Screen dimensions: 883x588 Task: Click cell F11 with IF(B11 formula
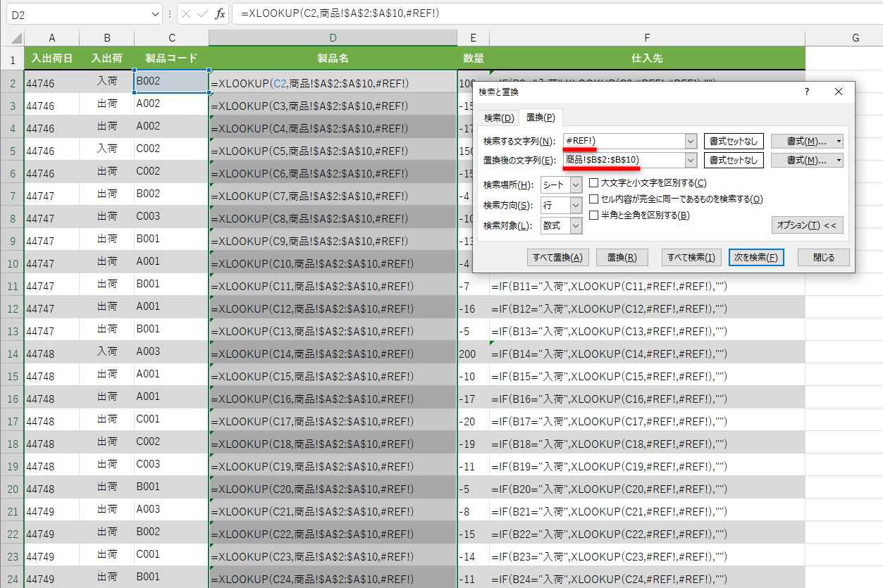click(x=647, y=286)
